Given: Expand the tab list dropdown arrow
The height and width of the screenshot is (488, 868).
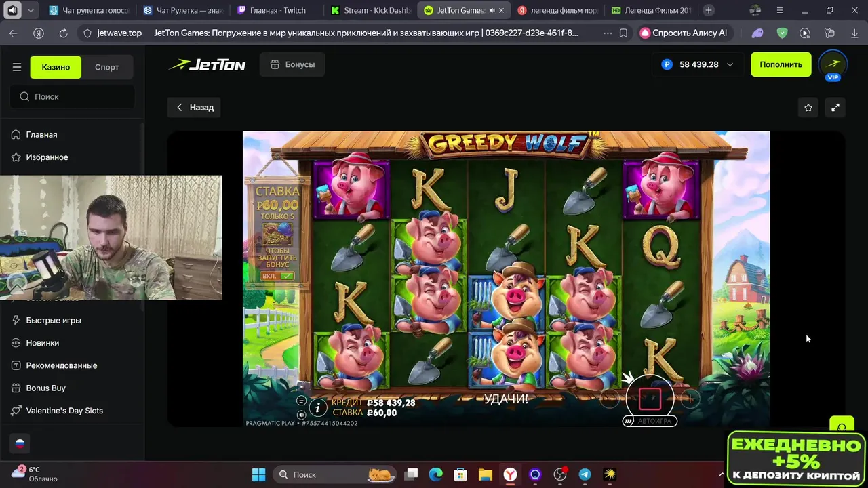Looking at the screenshot, I should coord(31,10).
